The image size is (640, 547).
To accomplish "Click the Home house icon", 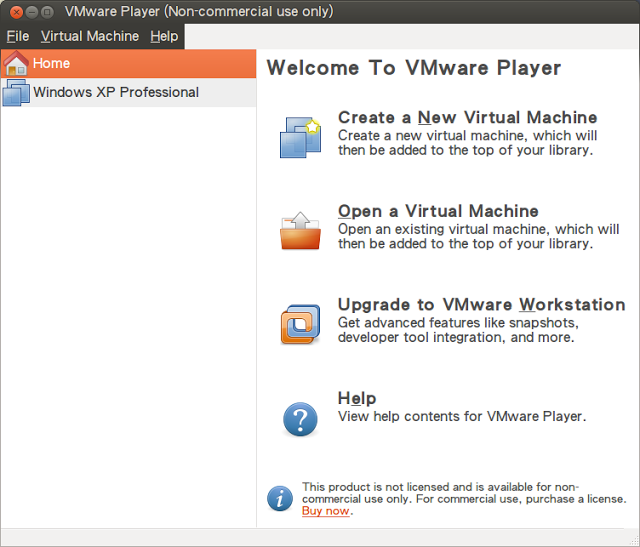I will [x=16, y=63].
